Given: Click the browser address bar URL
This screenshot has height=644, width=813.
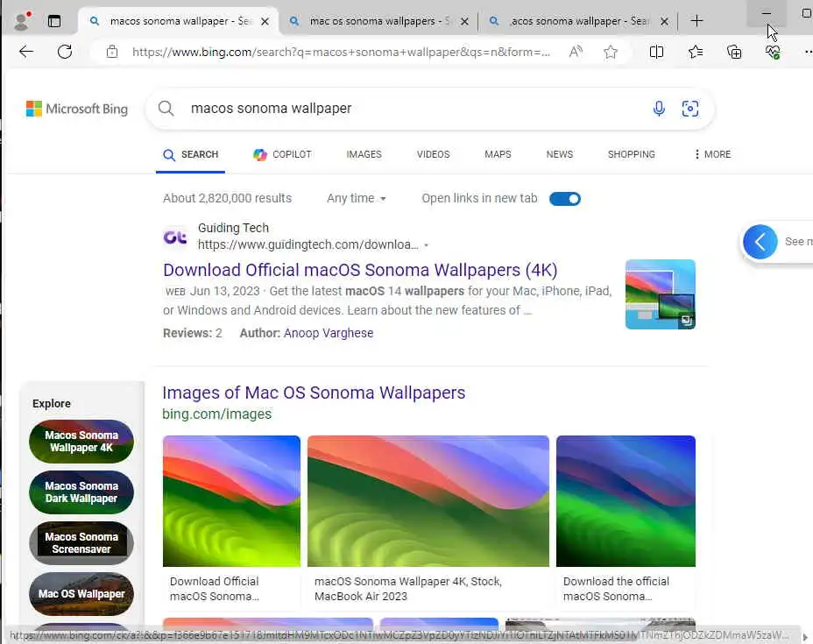Looking at the screenshot, I should click(341, 52).
